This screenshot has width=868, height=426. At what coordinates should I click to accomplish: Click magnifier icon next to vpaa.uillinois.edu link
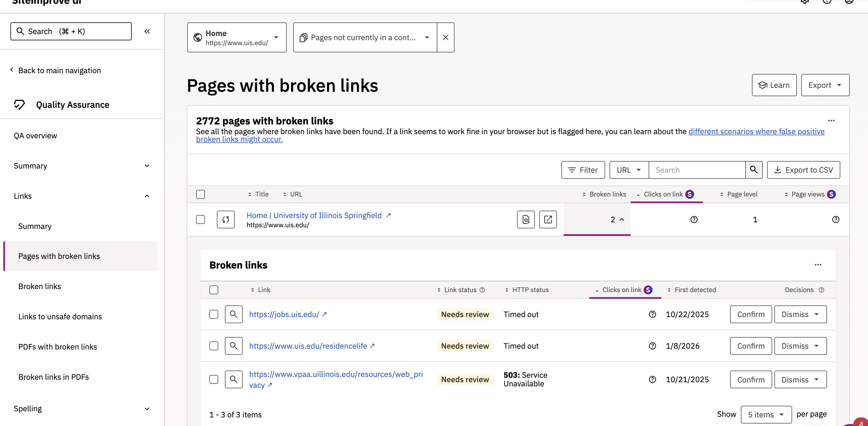point(233,379)
